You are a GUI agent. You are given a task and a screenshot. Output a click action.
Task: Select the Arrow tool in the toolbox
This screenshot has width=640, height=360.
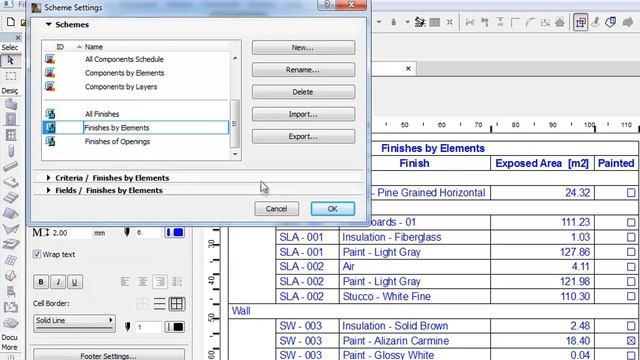[x=11, y=60]
